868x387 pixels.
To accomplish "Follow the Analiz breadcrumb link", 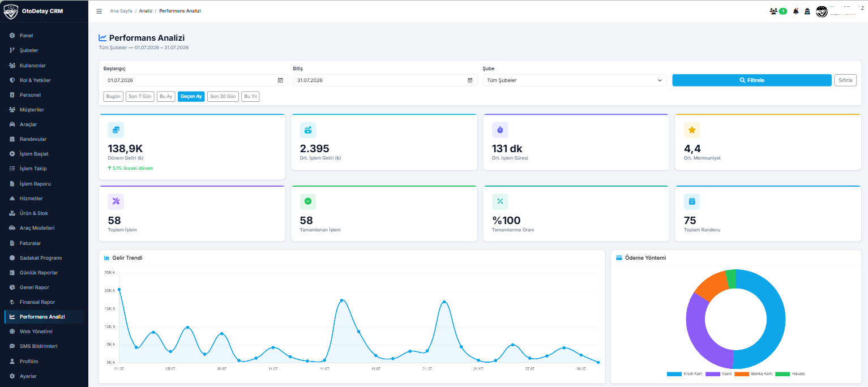I will click(x=146, y=11).
